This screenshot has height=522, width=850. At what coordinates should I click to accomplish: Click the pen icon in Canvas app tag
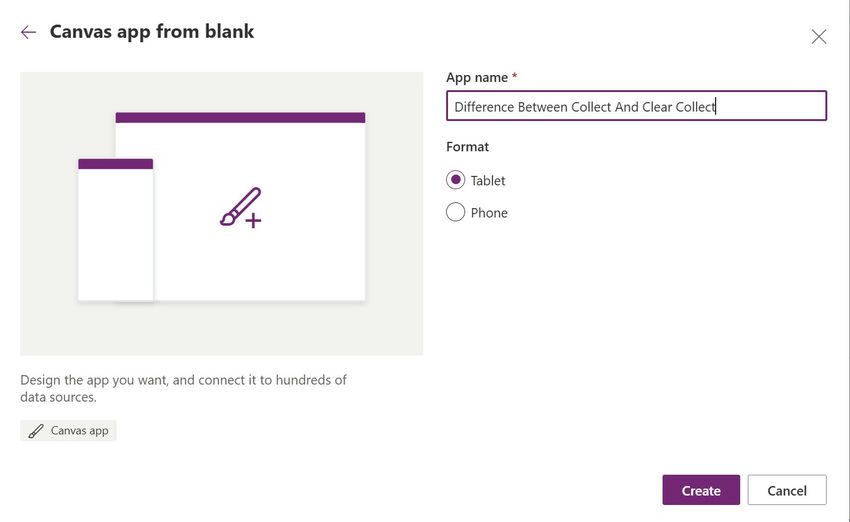(x=36, y=431)
